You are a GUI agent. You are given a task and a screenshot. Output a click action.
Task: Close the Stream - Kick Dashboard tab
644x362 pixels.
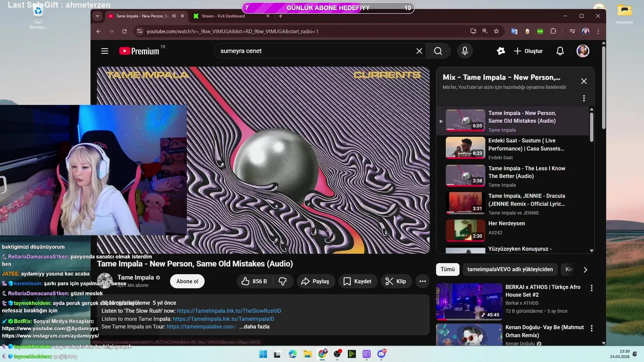tap(268, 16)
